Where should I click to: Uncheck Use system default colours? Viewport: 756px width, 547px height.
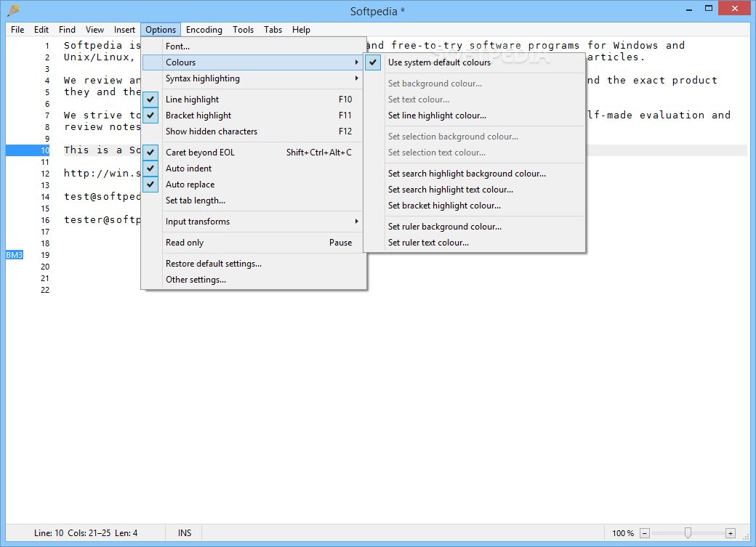(x=475, y=62)
